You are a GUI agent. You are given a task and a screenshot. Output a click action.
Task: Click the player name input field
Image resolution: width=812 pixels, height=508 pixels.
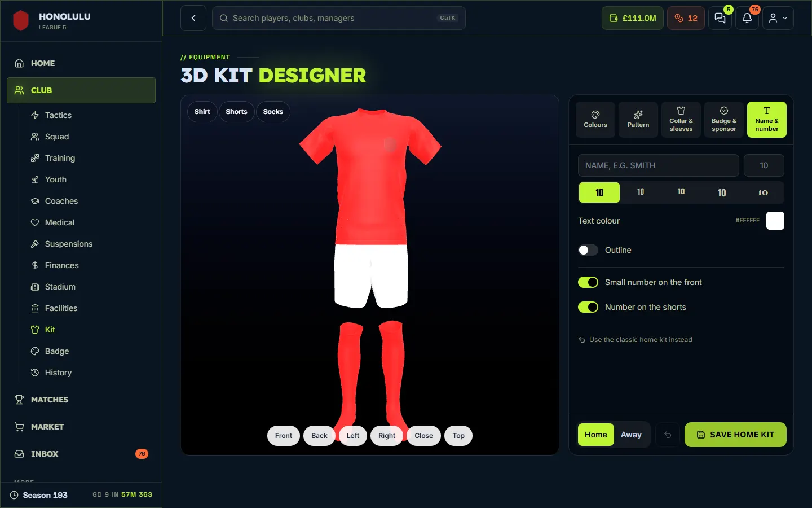[x=659, y=165]
